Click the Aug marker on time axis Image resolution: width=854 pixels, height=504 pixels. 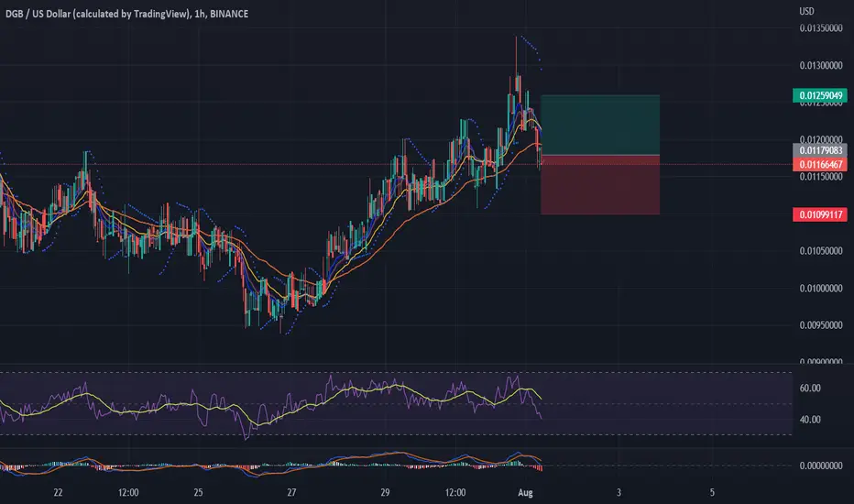point(525,493)
